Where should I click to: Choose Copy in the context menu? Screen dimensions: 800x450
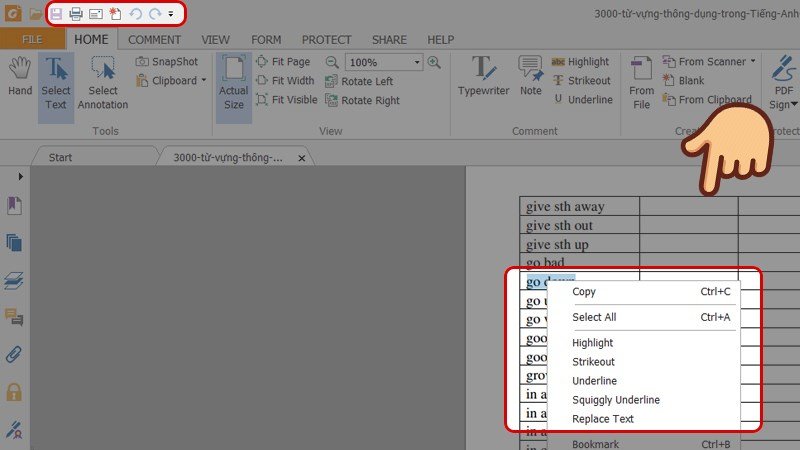click(x=643, y=291)
